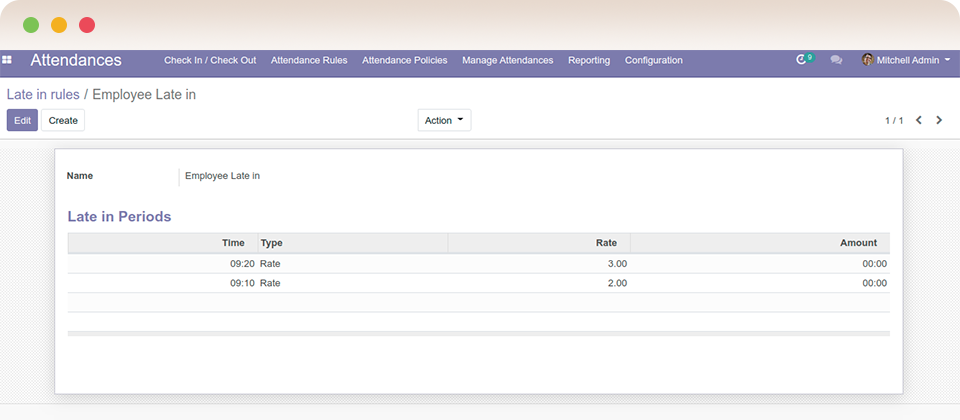Click the Name value Employee Late in
This screenshot has width=960, height=420.
(x=222, y=176)
